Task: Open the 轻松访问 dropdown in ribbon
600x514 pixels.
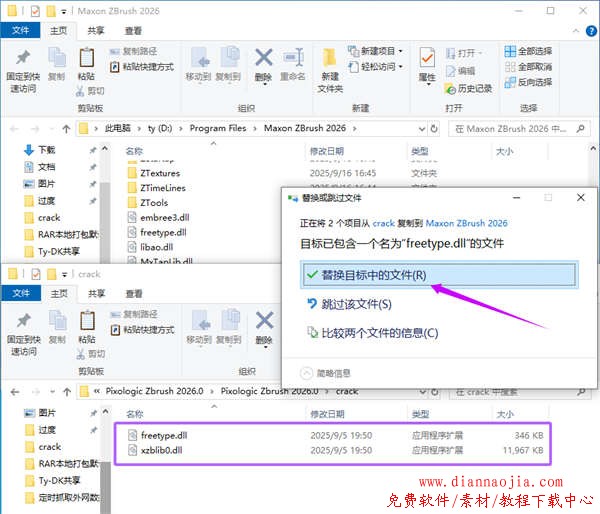Action: [377, 66]
